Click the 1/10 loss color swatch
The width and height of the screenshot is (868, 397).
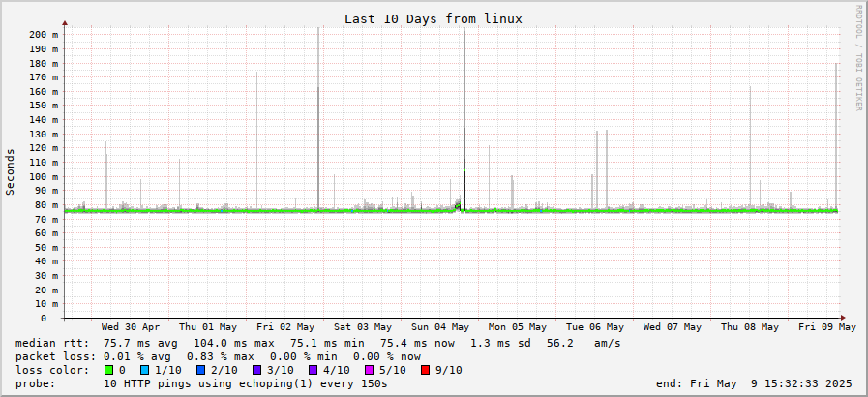point(145,370)
